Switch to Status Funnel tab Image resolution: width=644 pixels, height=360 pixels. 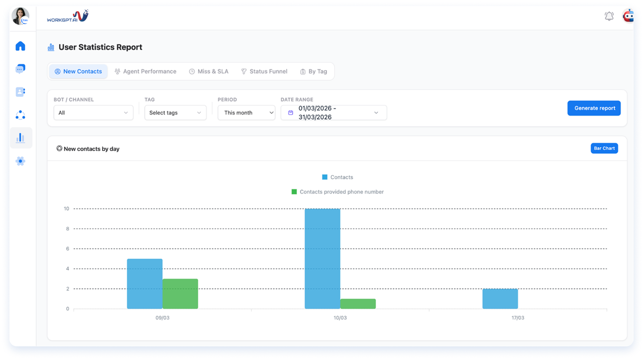tap(264, 71)
